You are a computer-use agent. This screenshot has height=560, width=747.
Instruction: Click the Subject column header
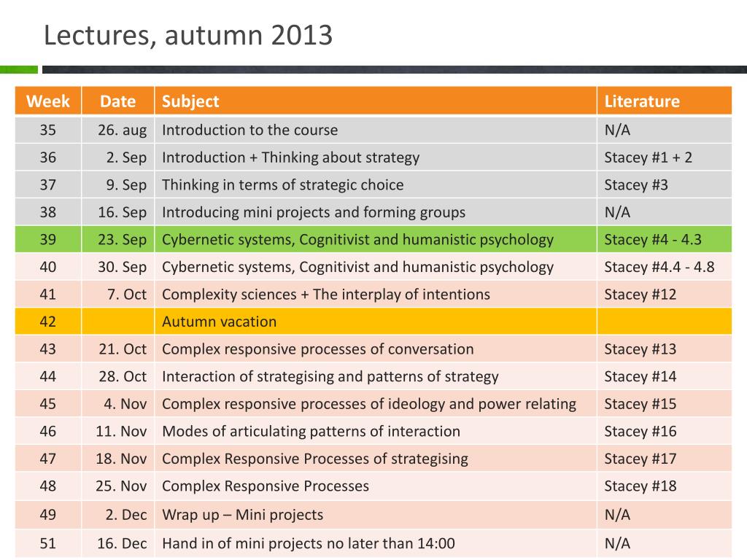[376, 101]
